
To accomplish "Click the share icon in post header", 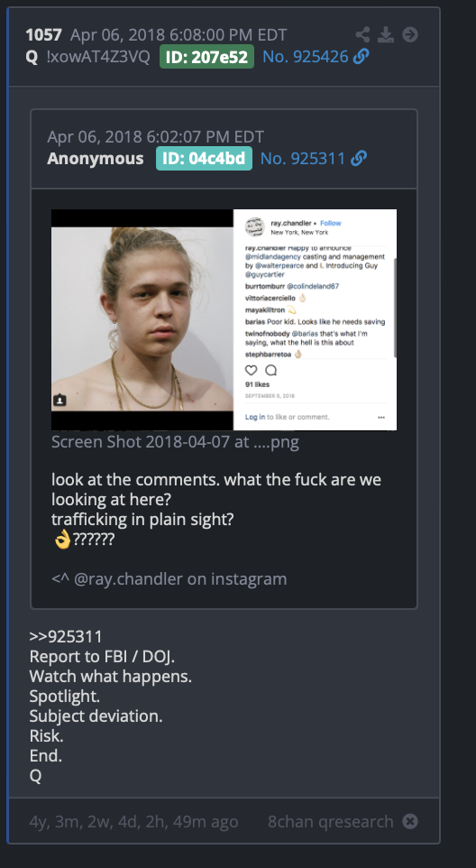I will (x=362, y=35).
